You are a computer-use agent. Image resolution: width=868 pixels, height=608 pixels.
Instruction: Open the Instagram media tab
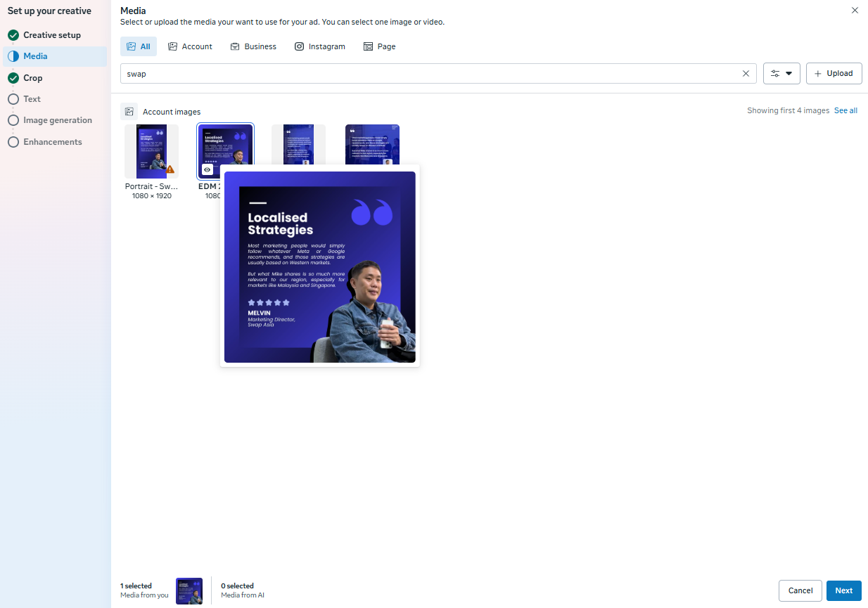click(320, 46)
